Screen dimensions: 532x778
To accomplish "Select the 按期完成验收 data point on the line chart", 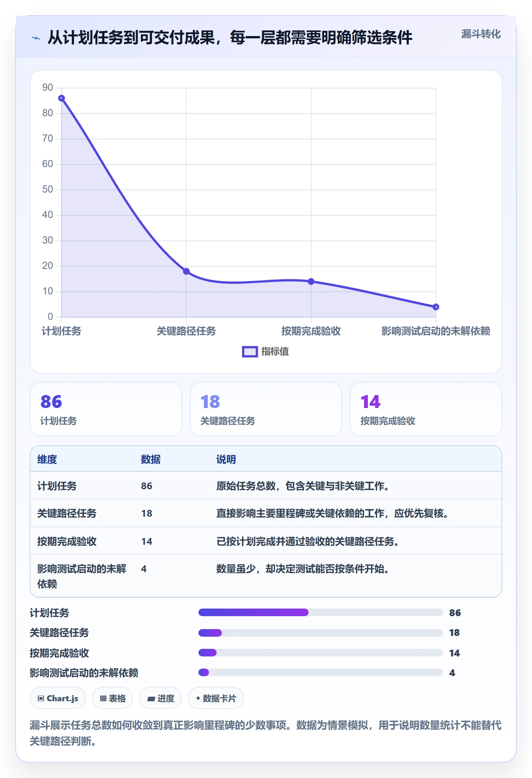I will pos(311,281).
